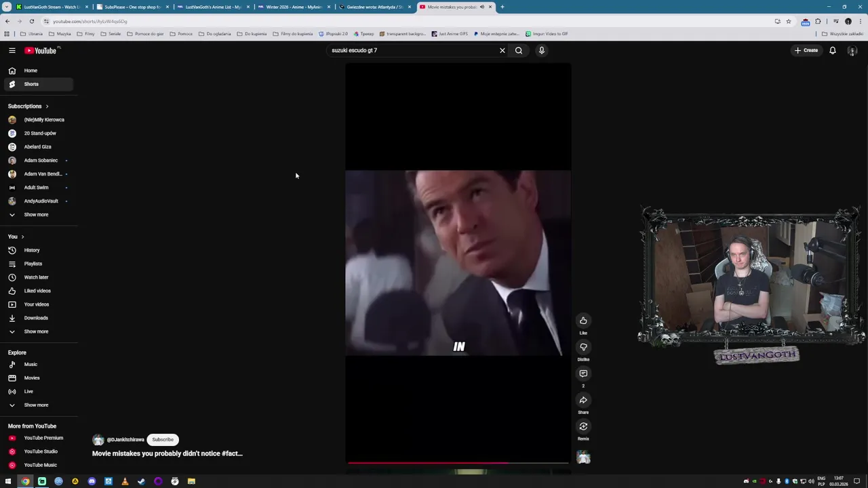The width and height of the screenshot is (868, 488).
Task: Subscribe to @DJankitchirawa
Action: [163, 439]
